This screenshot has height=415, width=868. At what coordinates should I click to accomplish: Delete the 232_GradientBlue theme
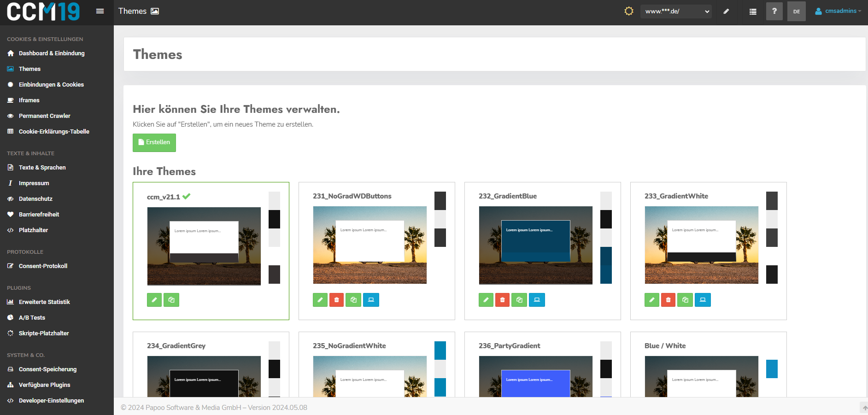(x=502, y=300)
